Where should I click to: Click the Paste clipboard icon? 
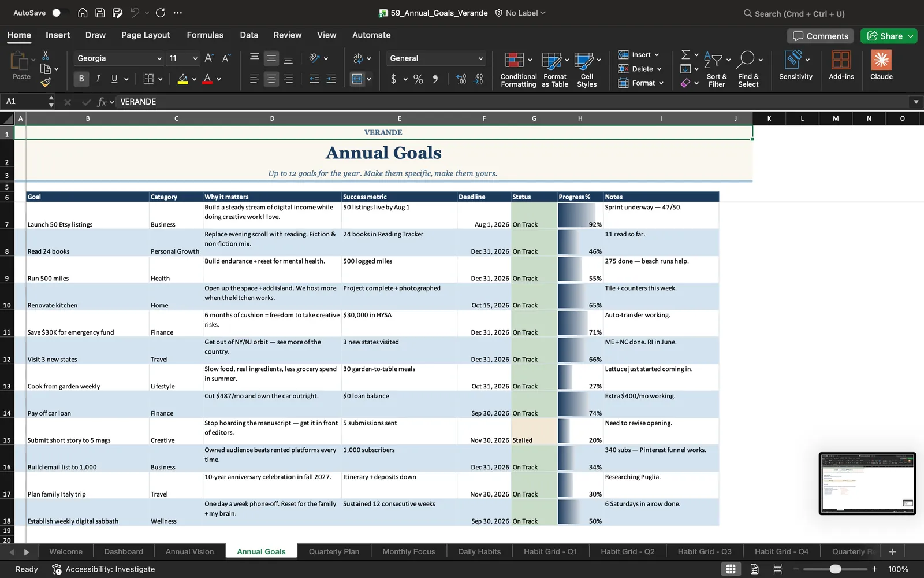[20, 61]
